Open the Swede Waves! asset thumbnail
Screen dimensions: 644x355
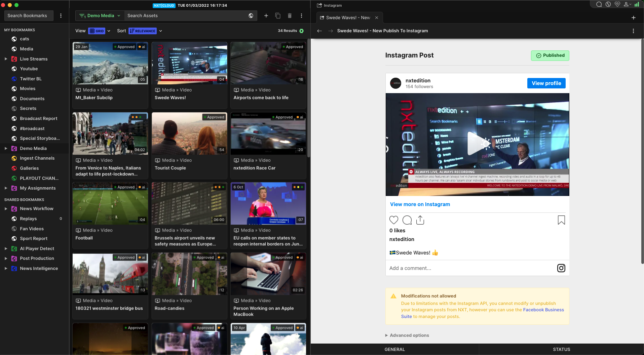(189, 63)
